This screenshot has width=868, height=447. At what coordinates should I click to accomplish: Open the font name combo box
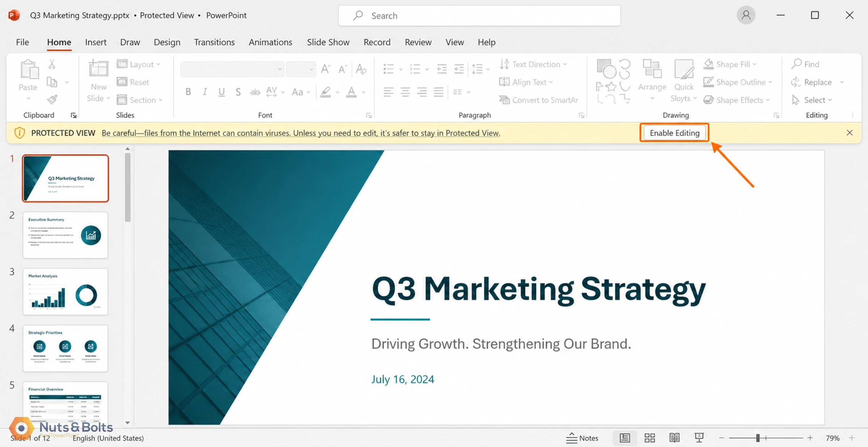232,69
